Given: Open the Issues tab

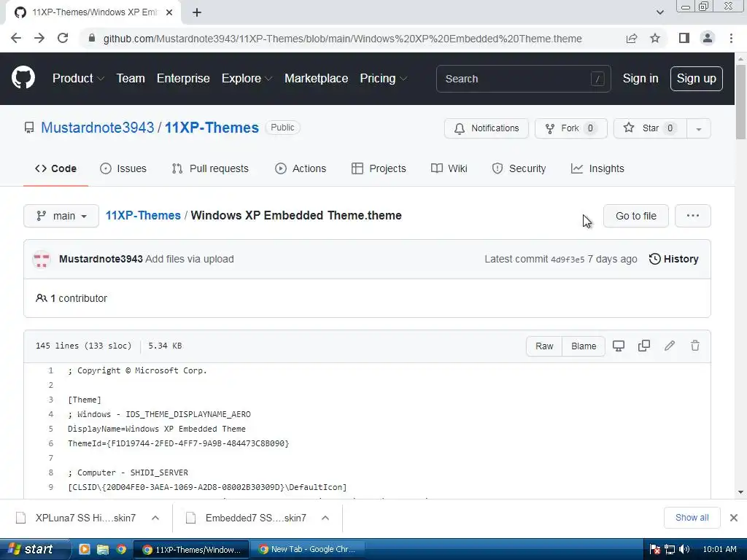Looking at the screenshot, I should point(123,168).
